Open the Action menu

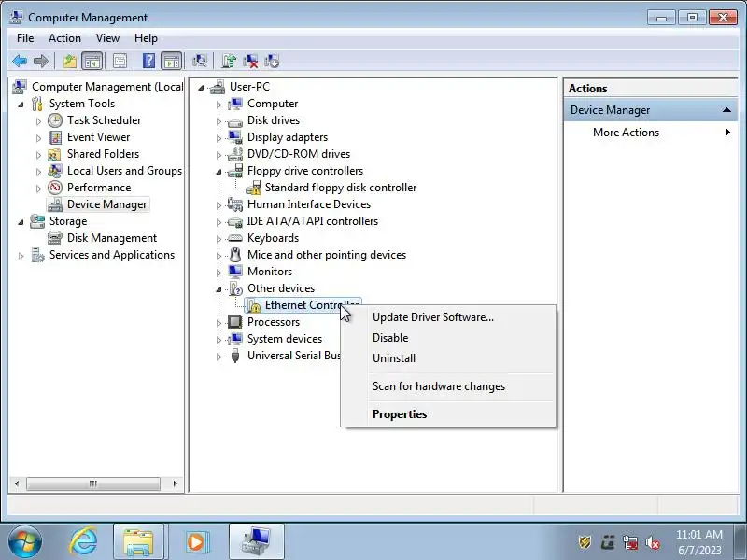click(x=64, y=38)
